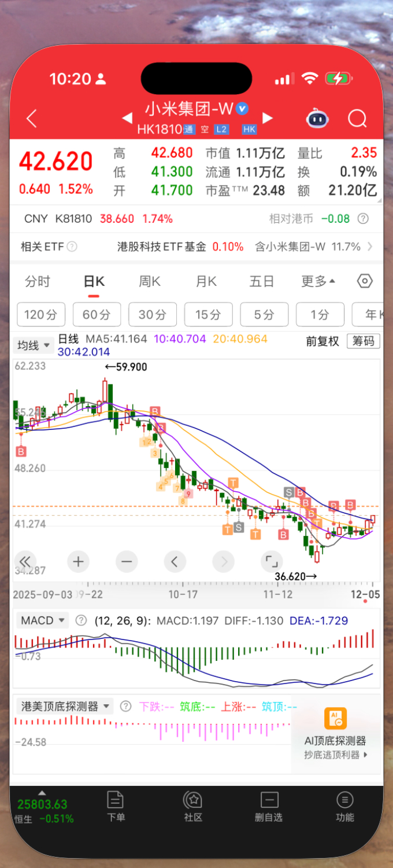The image size is (393, 868).
Task: Open chart settings hexagon icon
Action: [x=365, y=281]
